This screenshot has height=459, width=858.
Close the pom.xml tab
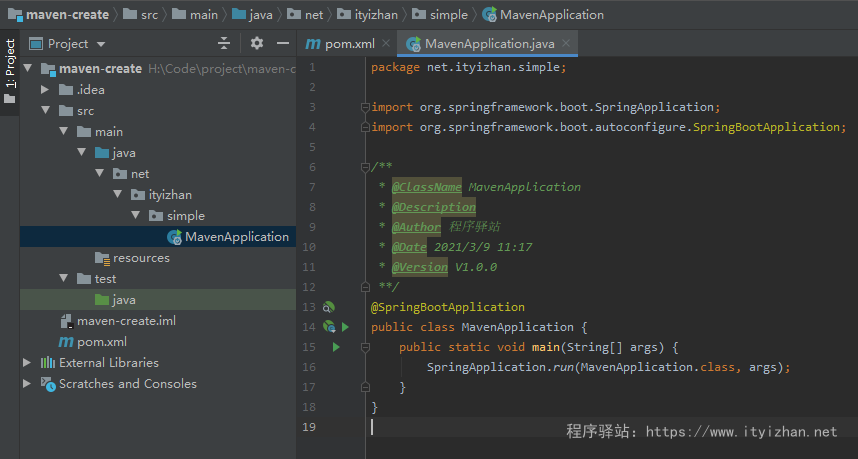pyautogui.click(x=386, y=43)
